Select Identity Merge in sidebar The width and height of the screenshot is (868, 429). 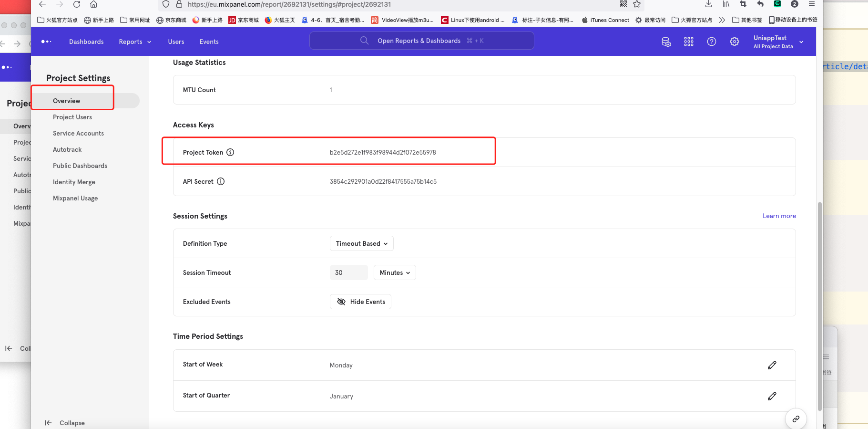pyautogui.click(x=74, y=182)
